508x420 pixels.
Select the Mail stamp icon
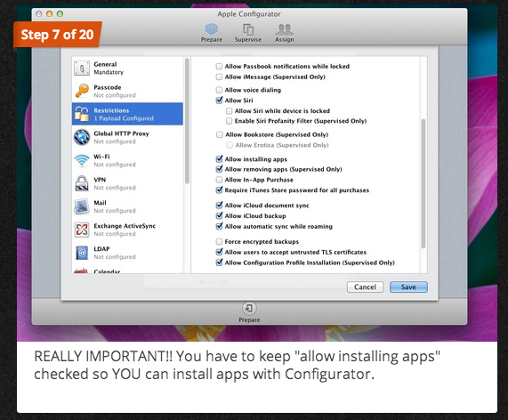point(82,206)
